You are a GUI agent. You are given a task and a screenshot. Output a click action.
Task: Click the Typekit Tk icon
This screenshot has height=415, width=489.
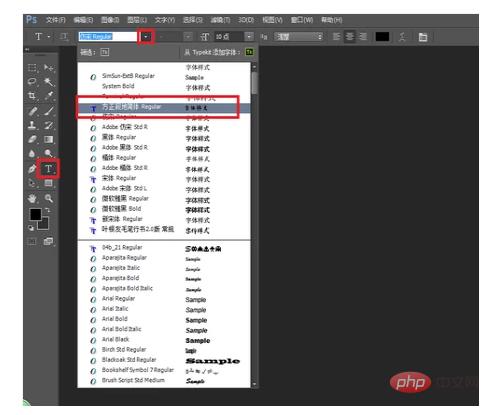(x=249, y=52)
